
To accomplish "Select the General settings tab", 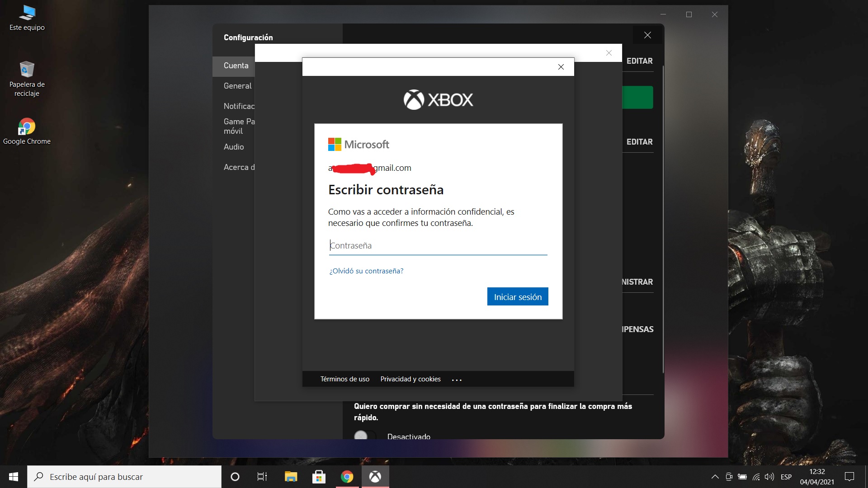I will 234,86.
